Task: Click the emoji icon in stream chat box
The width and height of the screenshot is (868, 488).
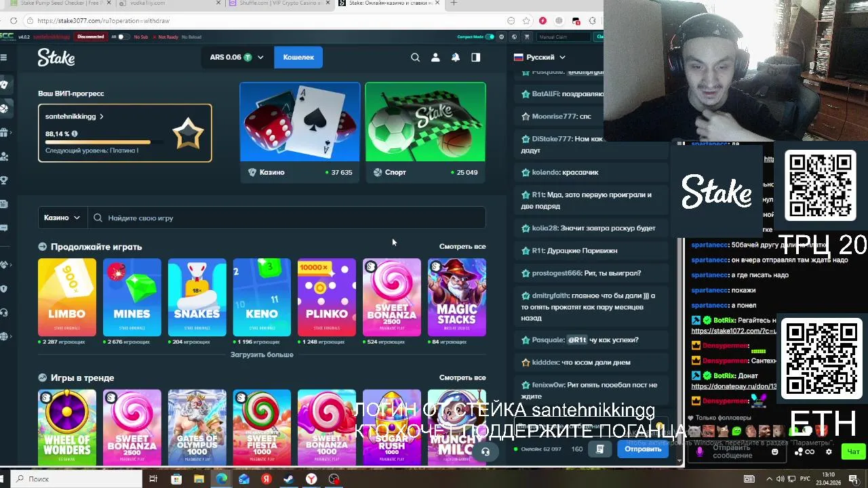Action: tap(775, 452)
